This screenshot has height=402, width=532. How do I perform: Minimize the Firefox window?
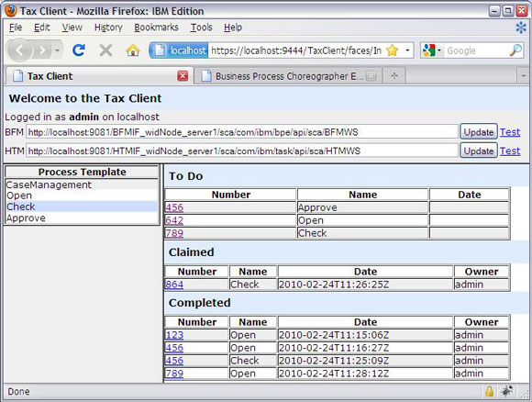pyautogui.click(x=494, y=11)
